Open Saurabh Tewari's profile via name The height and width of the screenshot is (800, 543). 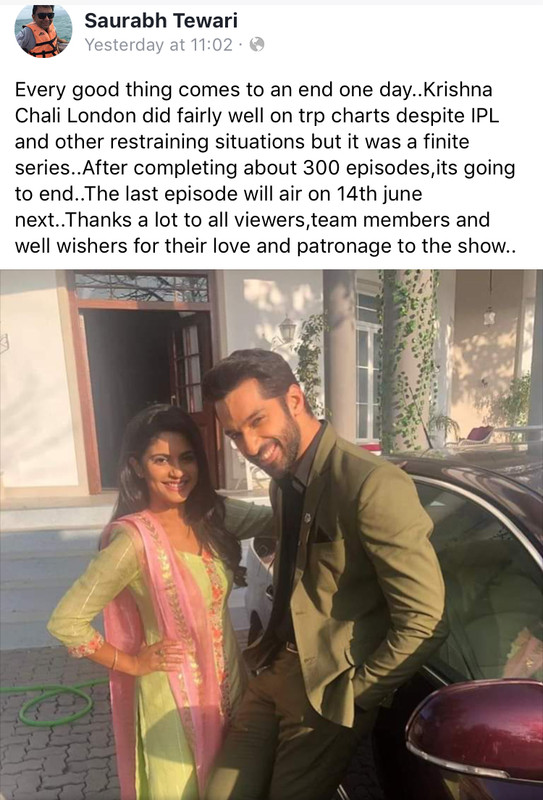point(161,20)
